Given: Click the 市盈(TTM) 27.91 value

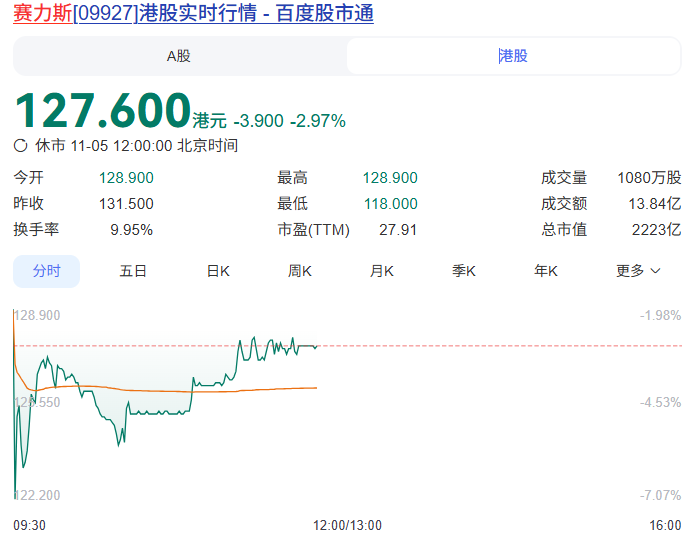Looking at the screenshot, I should coord(398,230).
